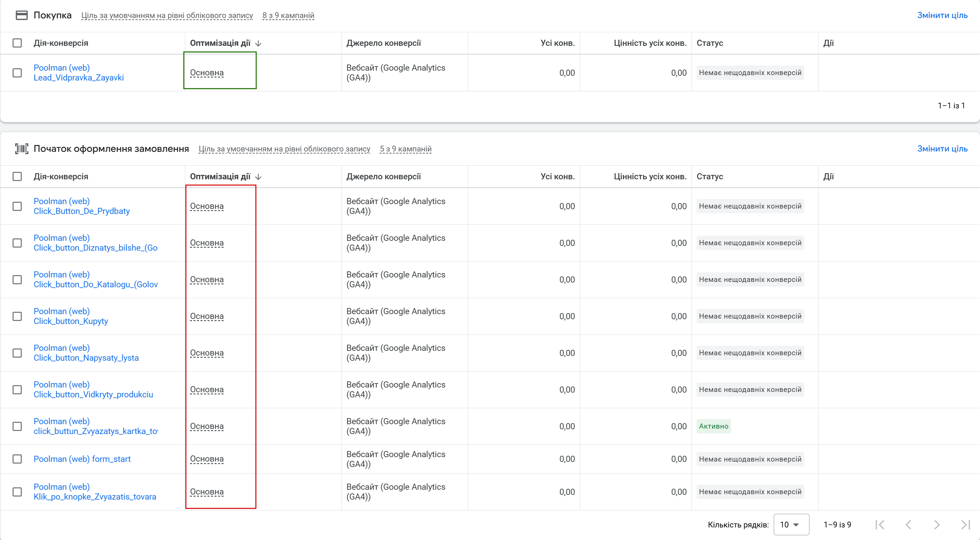The image size is (980, 540).
Task: Check the Lead_Vidpravka_Zayavki row checkbox
Action: click(17, 73)
